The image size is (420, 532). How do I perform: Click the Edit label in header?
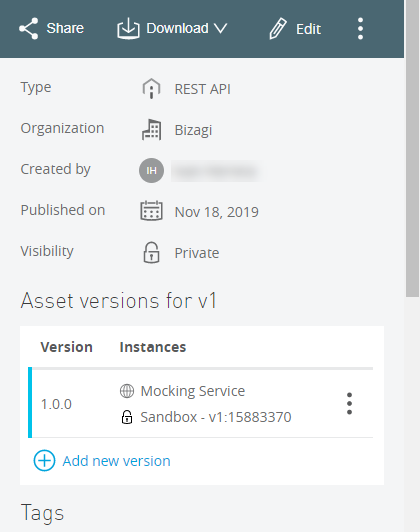point(308,29)
